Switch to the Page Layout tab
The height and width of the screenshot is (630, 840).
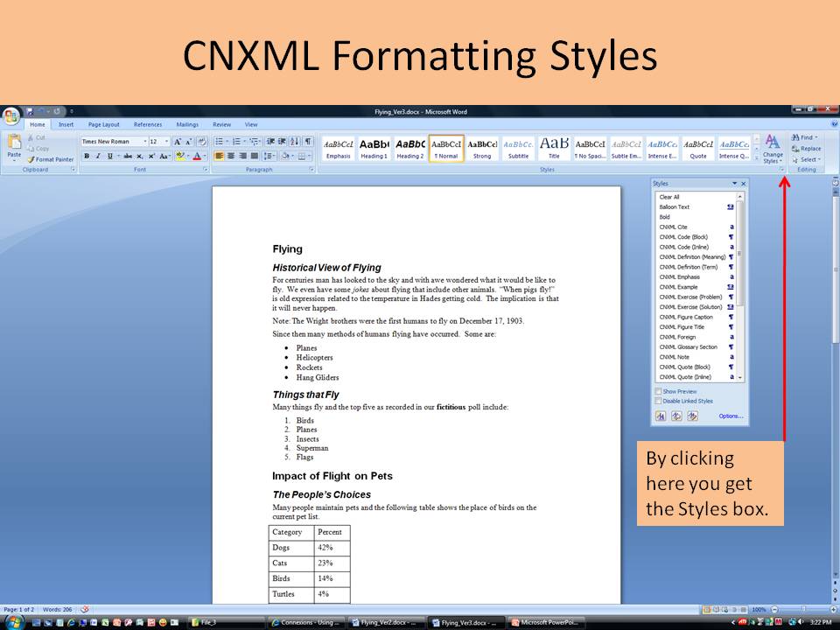(x=103, y=125)
